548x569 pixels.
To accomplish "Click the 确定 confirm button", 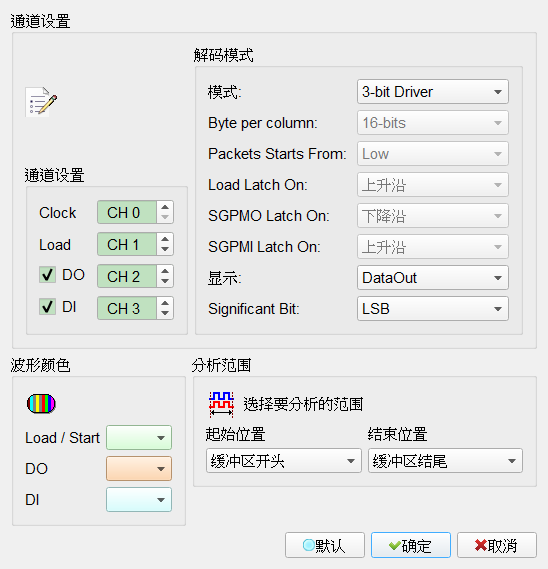I will [x=411, y=545].
